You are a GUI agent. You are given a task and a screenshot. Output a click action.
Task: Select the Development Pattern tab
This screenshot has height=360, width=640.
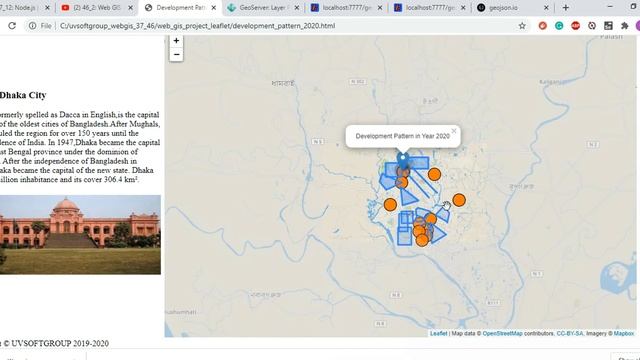click(x=180, y=8)
